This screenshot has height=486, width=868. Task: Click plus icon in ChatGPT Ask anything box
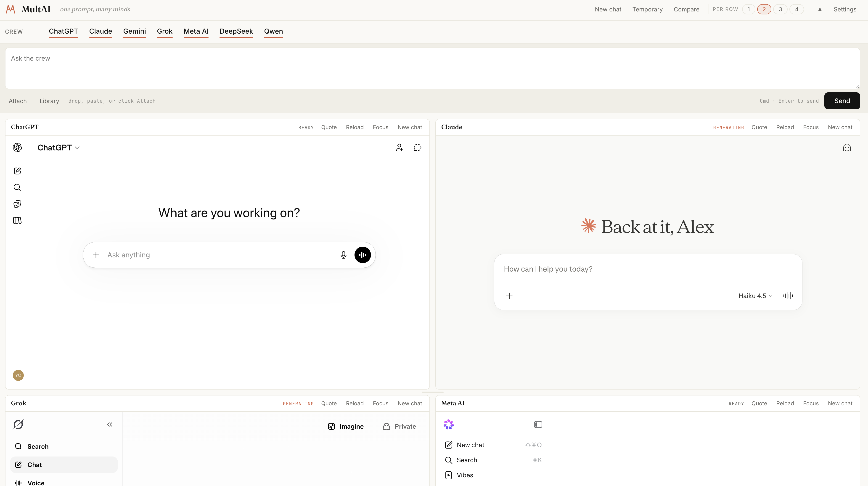[96, 255]
